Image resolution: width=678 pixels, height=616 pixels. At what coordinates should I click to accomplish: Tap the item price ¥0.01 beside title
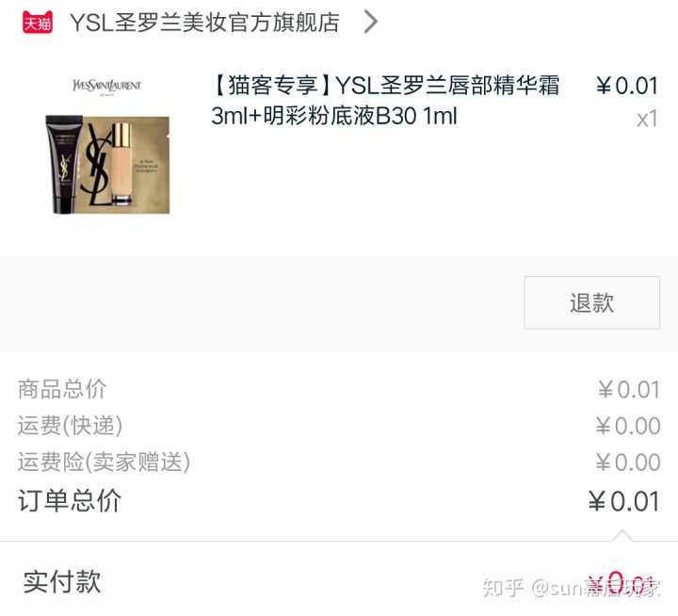[x=627, y=86]
